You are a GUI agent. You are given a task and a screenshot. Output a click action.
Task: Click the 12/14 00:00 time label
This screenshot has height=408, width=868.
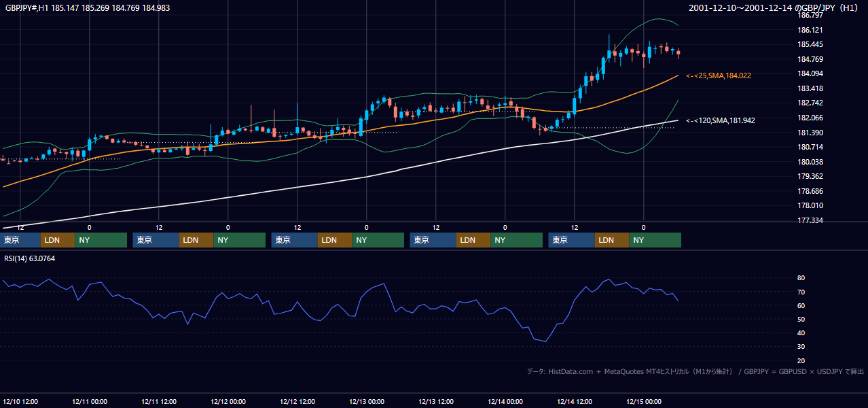point(505,401)
